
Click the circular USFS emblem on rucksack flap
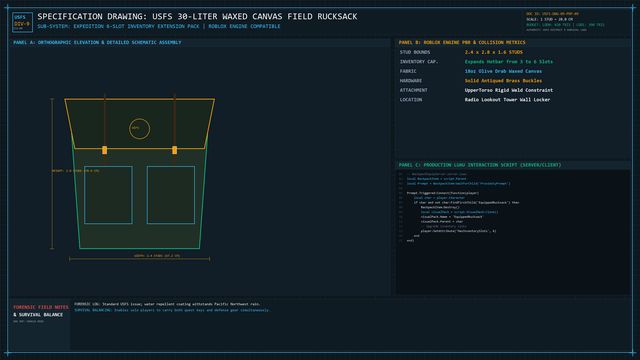(140, 129)
